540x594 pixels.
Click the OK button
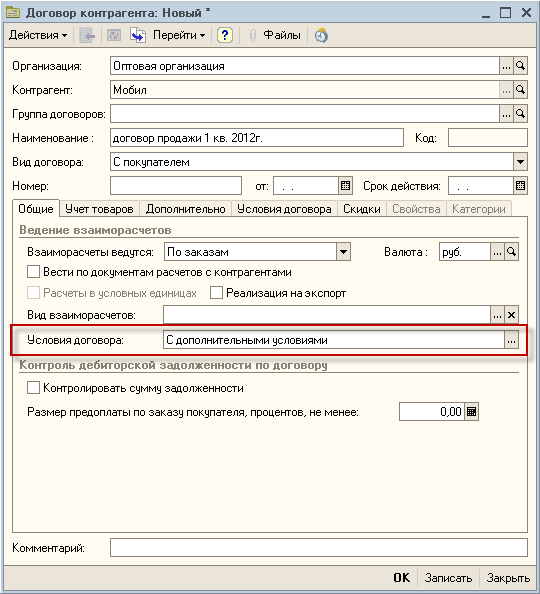(401, 578)
